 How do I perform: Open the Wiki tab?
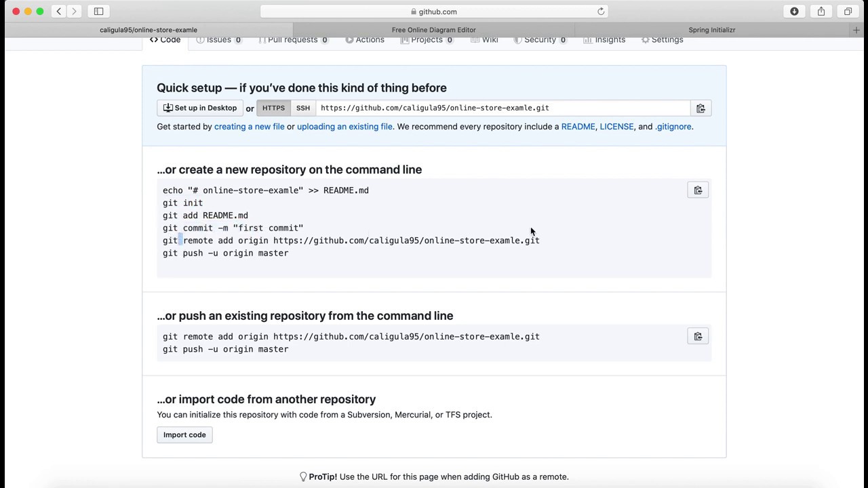click(484, 40)
